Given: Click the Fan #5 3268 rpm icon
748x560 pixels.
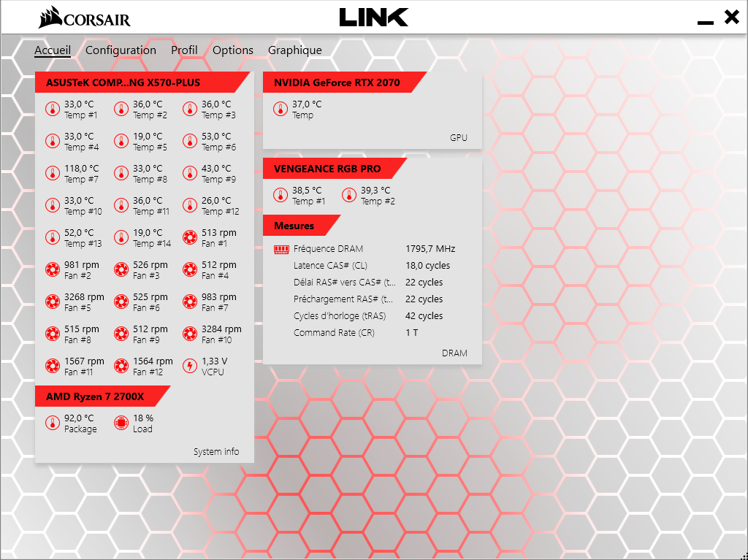Looking at the screenshot, I should pos(53,302).
